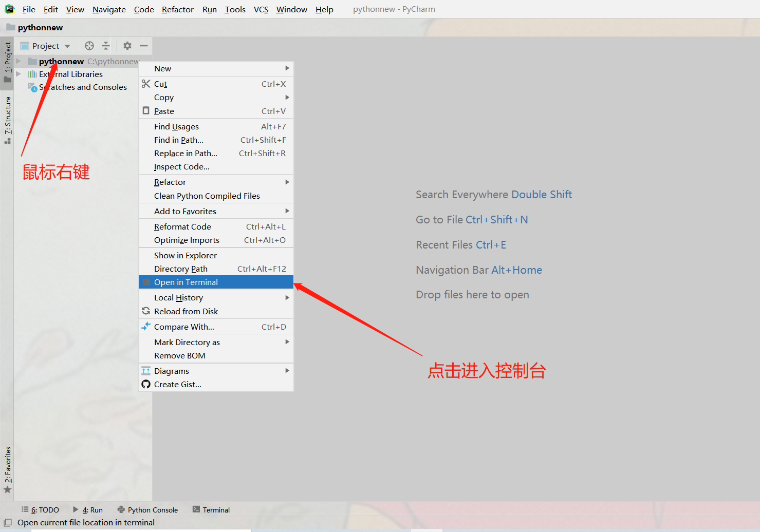The image size is (760, 532).
Task: Choose Find Usages option
Action: click(216, 126)
